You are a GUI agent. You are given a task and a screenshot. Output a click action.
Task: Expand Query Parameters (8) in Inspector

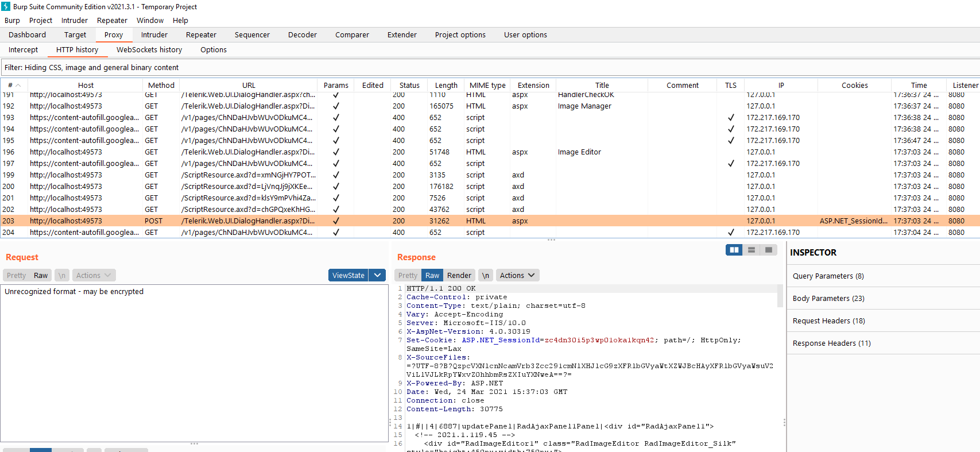[x=828, y=276]
